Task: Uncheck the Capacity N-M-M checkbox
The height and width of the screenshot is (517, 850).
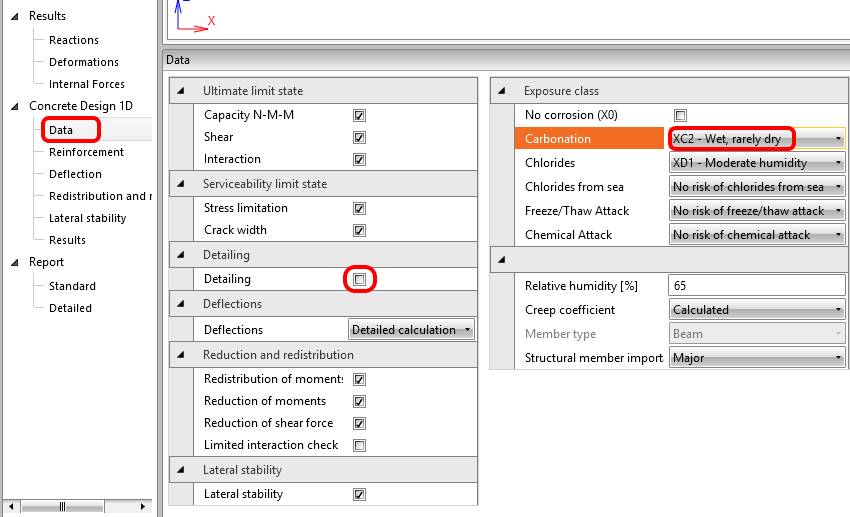Action: (x=359, y=116)
